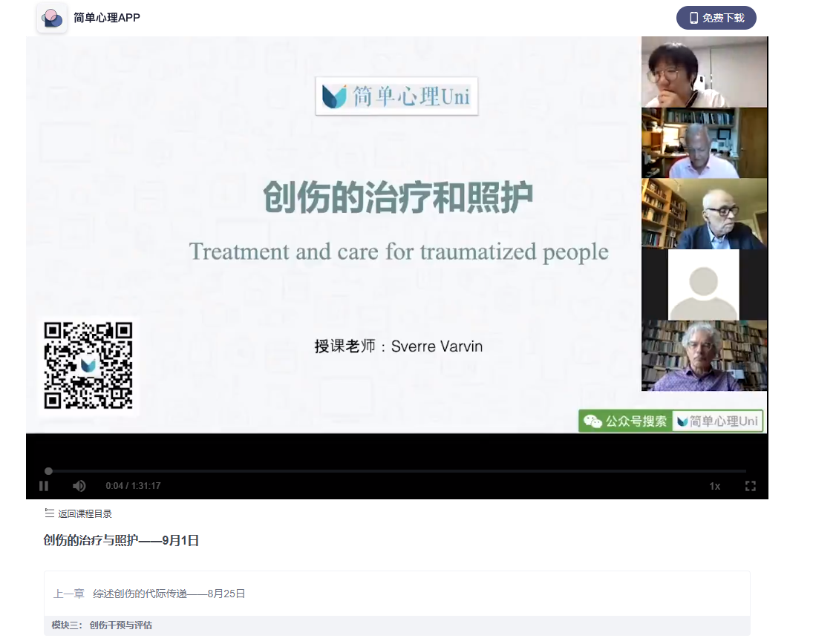Pause the video playback
The width and height of the screenshot is (813, 644).
click(44, 486)
